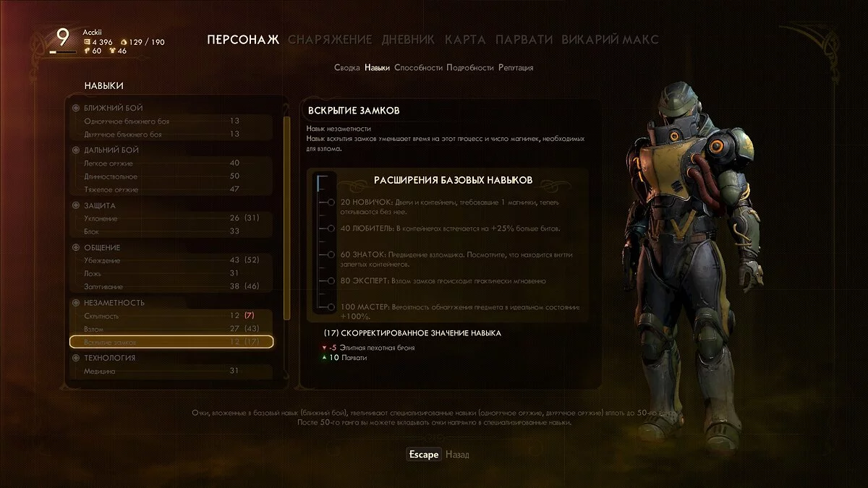The image size is (868, 488).
Task: Click the ОБЩЕНИЕ category circle icon
Action: pos(76,247)
